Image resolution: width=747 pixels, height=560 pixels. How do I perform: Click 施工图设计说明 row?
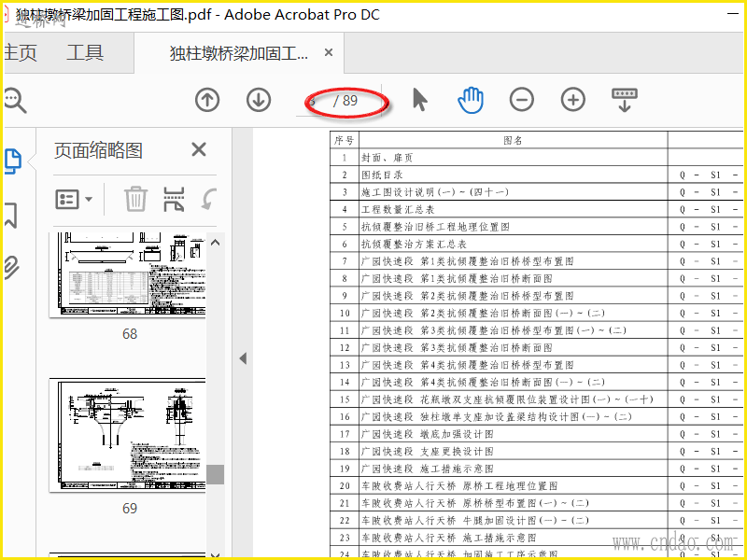pyautogui.click(x=536, y=192)
